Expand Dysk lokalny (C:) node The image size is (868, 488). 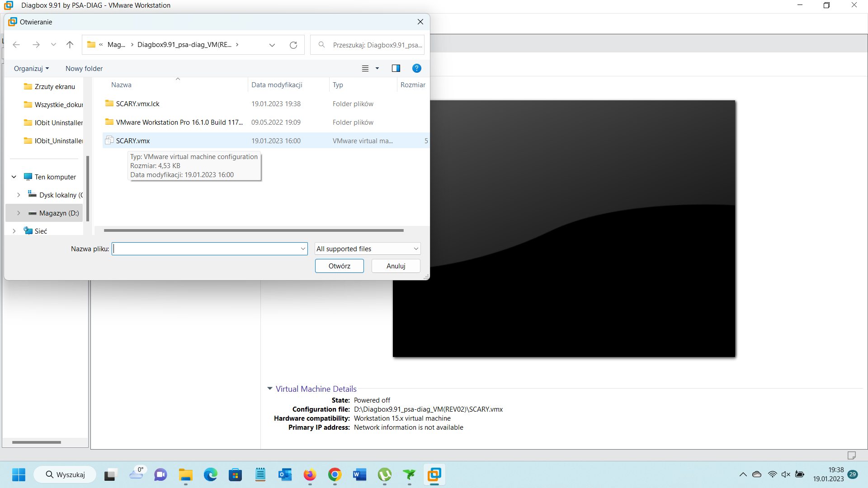[x=19, y=195]
